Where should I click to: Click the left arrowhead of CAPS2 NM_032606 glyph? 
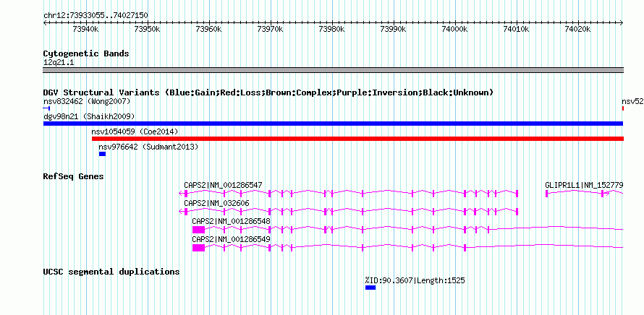click(x=182, y=212)
